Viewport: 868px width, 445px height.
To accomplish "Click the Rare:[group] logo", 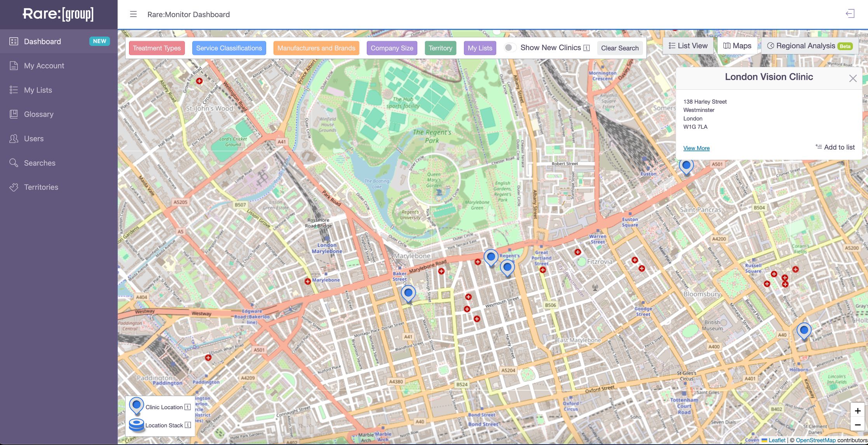I will (x=58, y=14).
